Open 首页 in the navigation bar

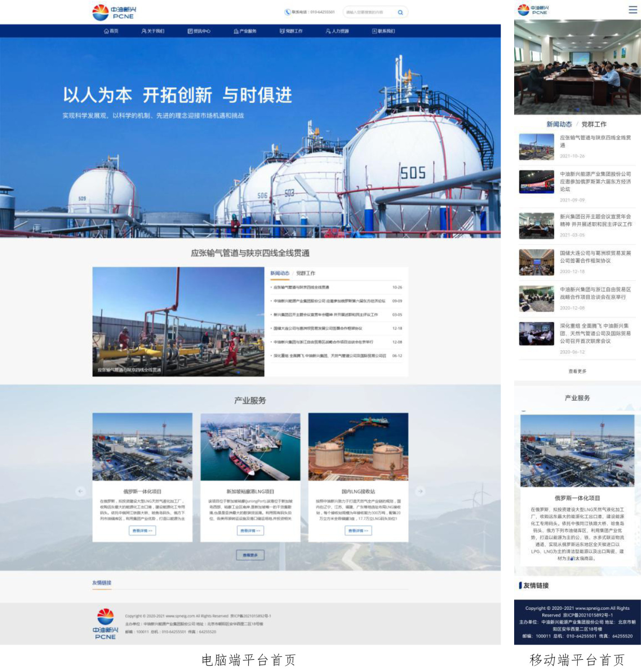click(x=111, y=31)
